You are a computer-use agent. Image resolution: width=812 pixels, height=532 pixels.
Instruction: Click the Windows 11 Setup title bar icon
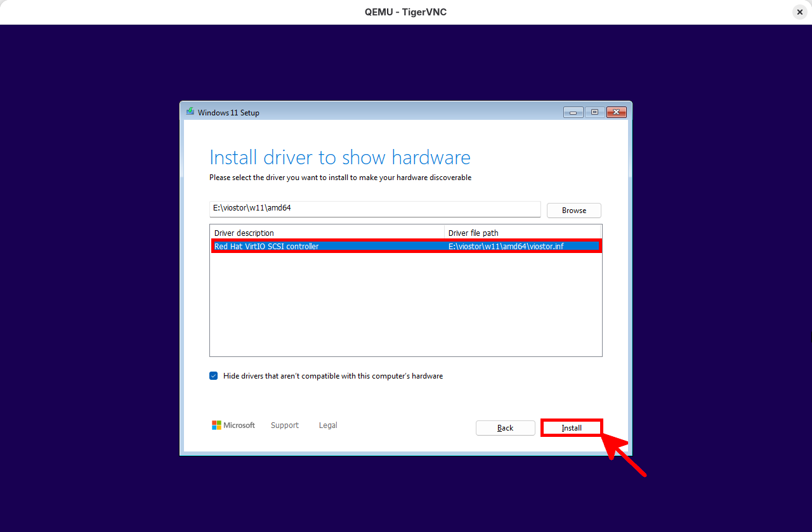[190, 112]
